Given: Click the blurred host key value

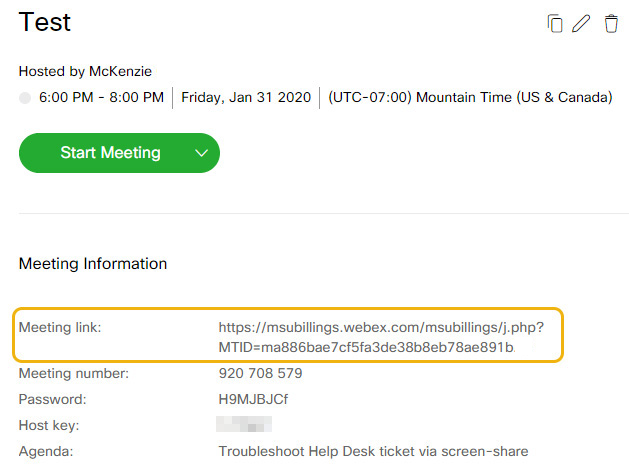Looking at the screenshot, I should [244, 424].
